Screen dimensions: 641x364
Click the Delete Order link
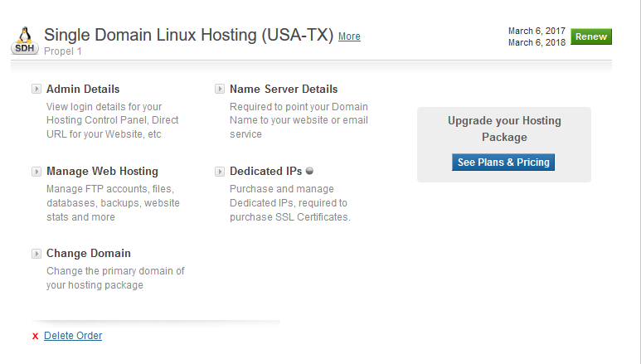coord(73,335)
